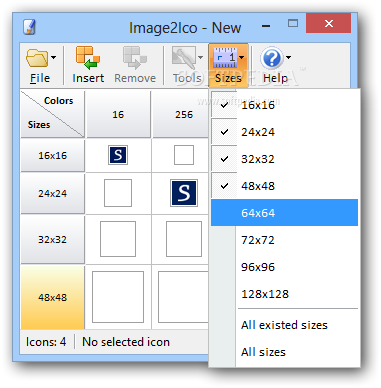This screenshot has height=388, width=381.
Task: Enable the 72x72 size menu entry
Action: point(284,240)
